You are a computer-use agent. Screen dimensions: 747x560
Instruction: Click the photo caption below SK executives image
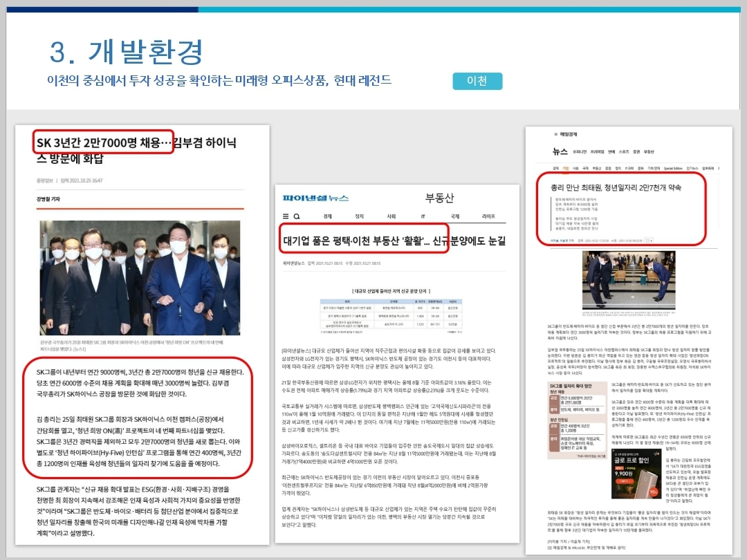point(132,345)
